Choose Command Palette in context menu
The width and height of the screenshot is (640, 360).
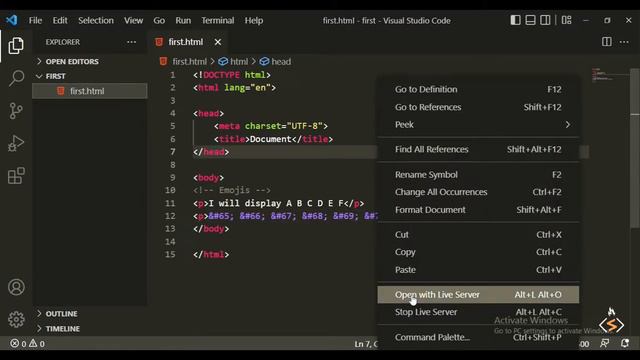(478, 337)
